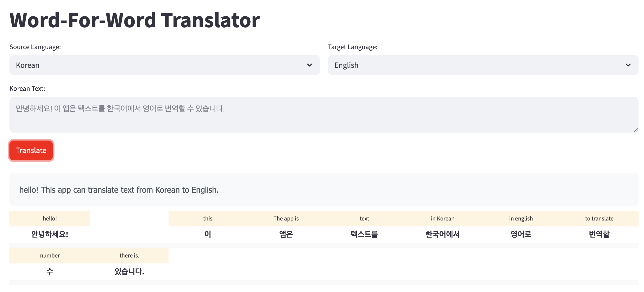Click the "number" translation label
Image resolution: width=644 pixels, height=292 pixels.
[x=50, y=255]
